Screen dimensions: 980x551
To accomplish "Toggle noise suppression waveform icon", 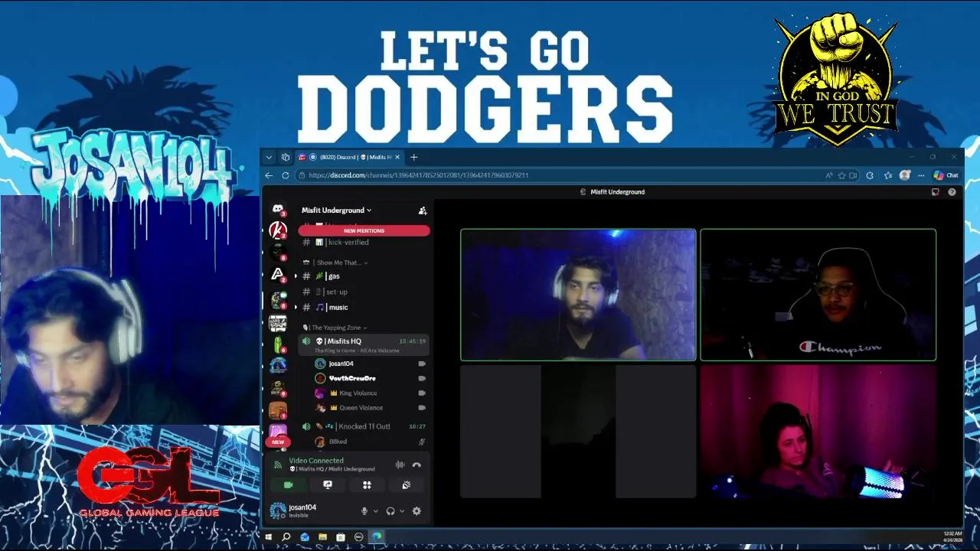I will tap(400, 465).
